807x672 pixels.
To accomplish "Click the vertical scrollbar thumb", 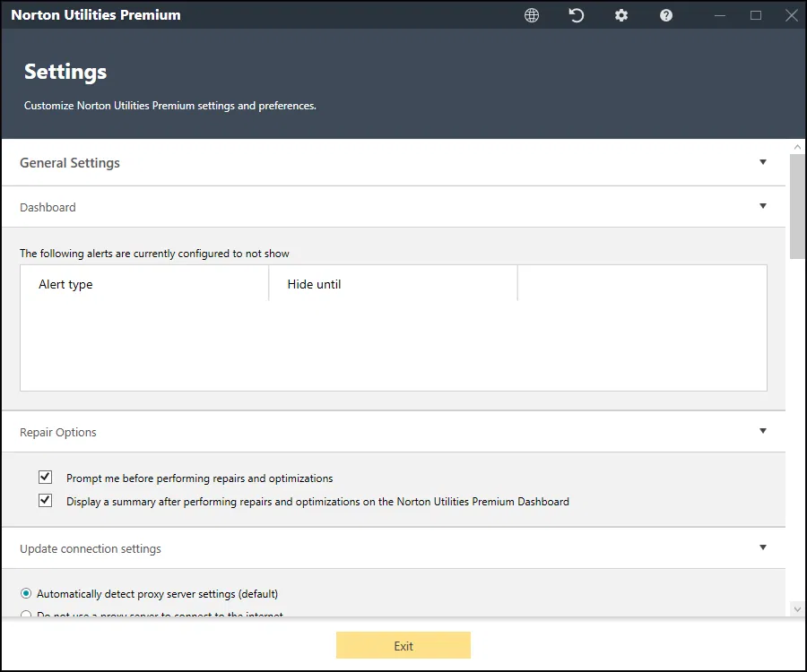I will point(797,206).
